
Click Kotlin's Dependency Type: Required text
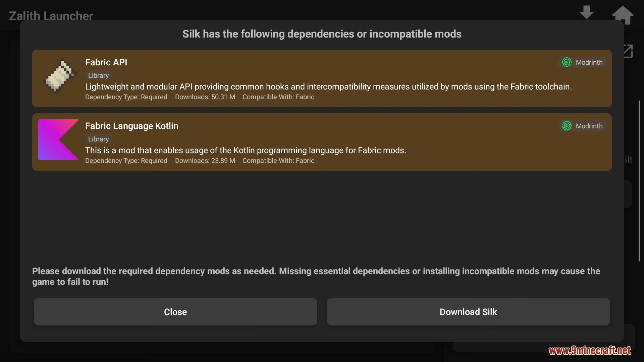tap(126, 161)
